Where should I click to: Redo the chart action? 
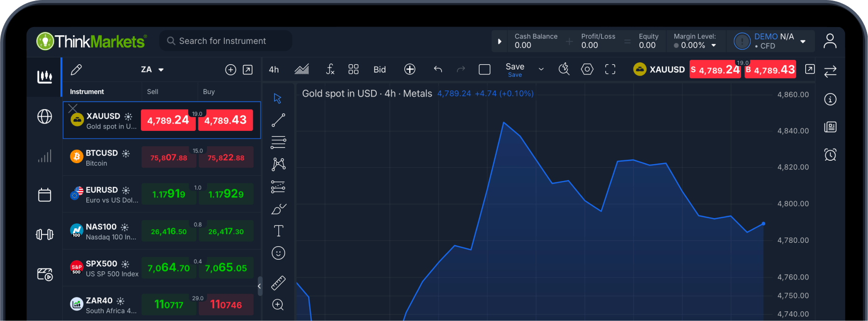click(x=461, y=70)
